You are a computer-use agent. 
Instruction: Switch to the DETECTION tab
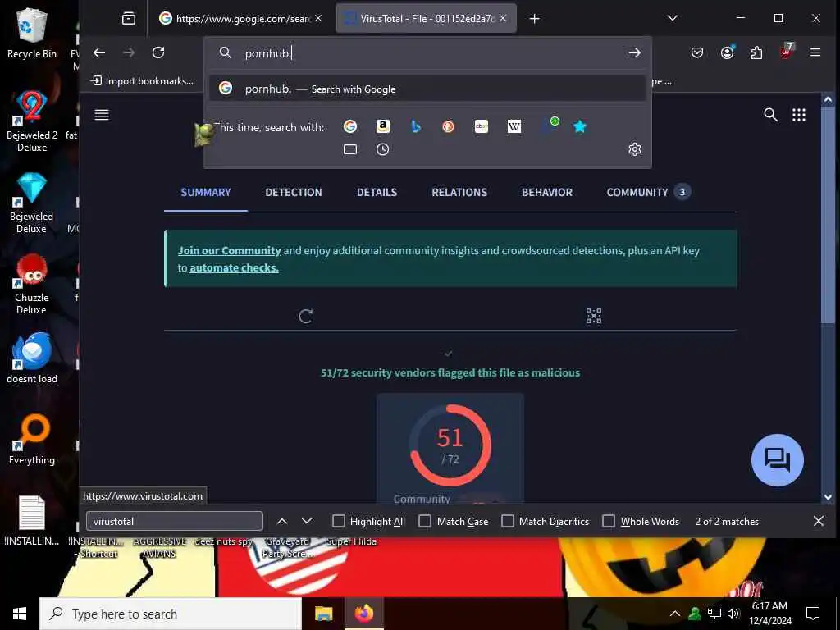tap(294, 192)
